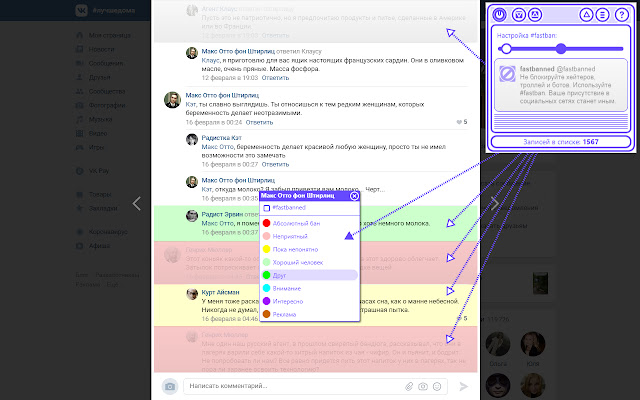Screen dimensions: 640x400
Task: Send comment with arrow icon
Action: tap(463, 386)
